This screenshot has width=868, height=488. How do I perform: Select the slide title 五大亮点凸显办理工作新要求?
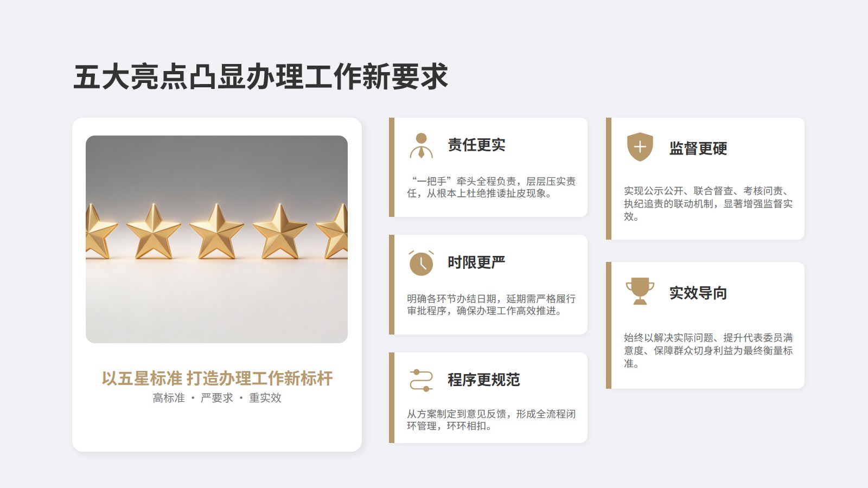tap(261, 76)
